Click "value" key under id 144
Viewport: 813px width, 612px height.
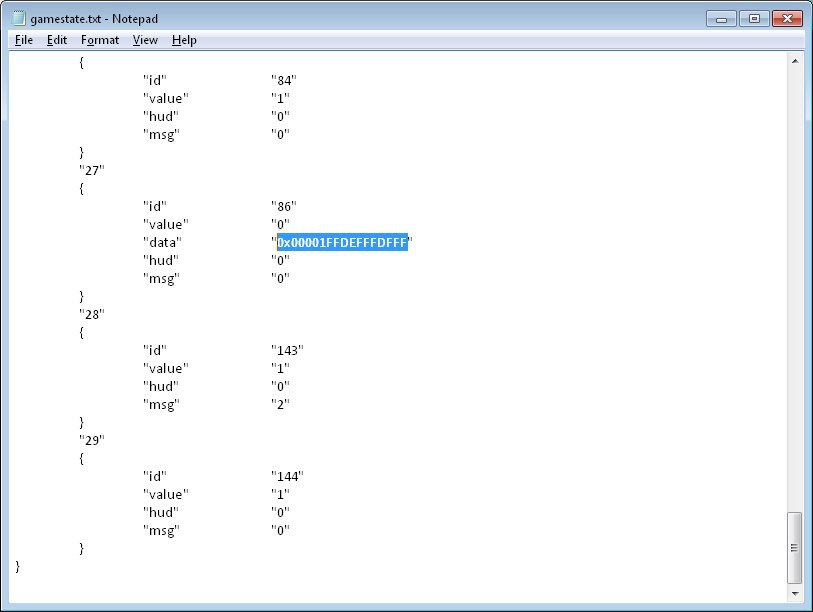coord(166,494)
